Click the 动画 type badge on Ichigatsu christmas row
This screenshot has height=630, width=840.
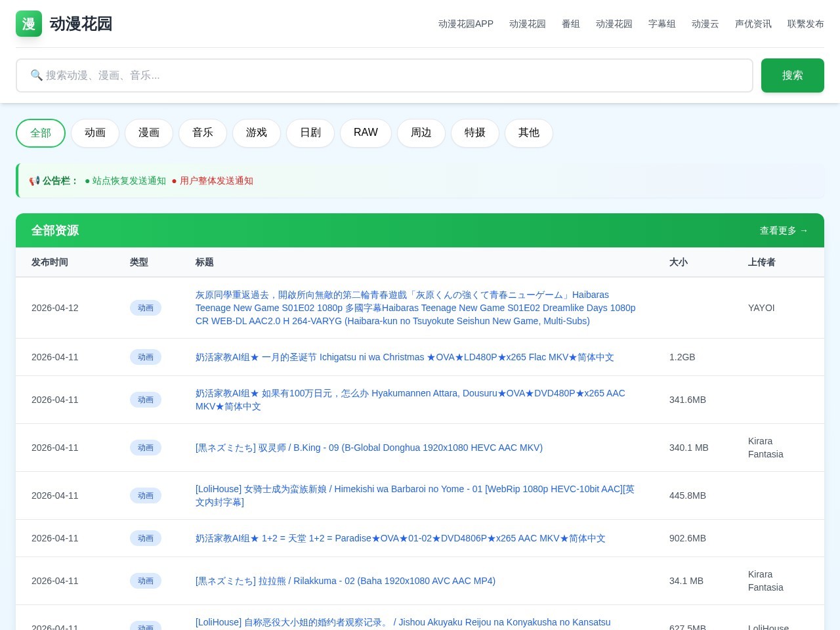pyautogui.click(x=146, y=357)
